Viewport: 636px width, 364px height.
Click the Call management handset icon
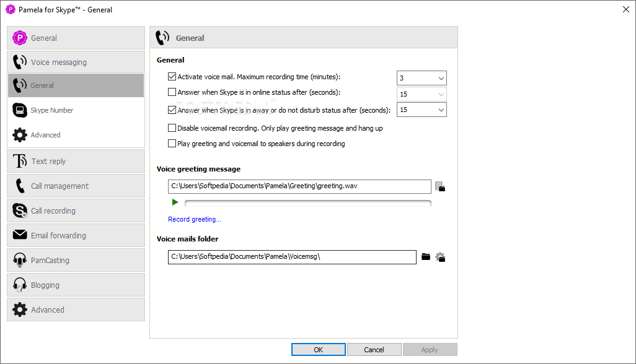tap(19, 186)
